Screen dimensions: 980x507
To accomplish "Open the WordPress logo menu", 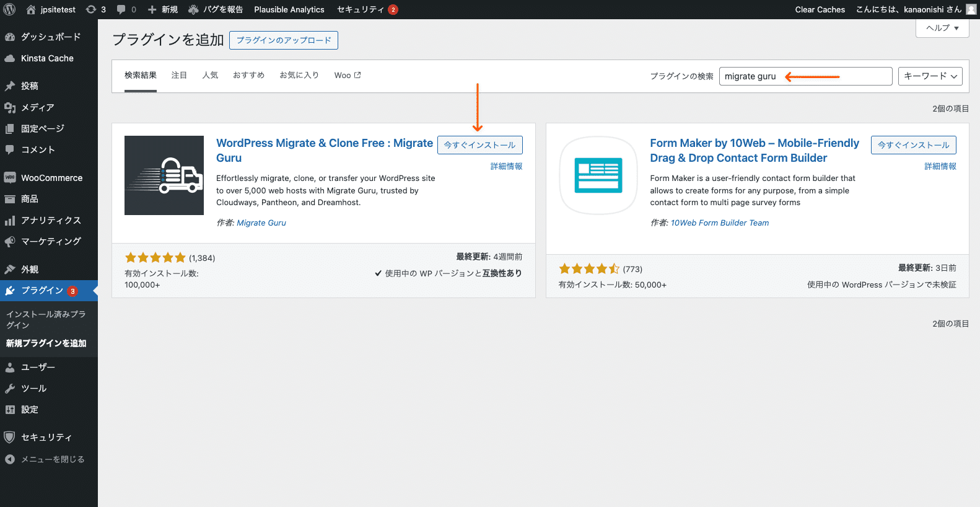I will click(x=9, y=9).
